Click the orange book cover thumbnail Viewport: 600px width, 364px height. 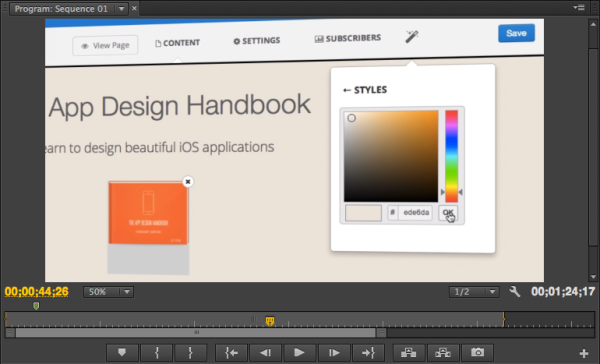pos(148,213)
